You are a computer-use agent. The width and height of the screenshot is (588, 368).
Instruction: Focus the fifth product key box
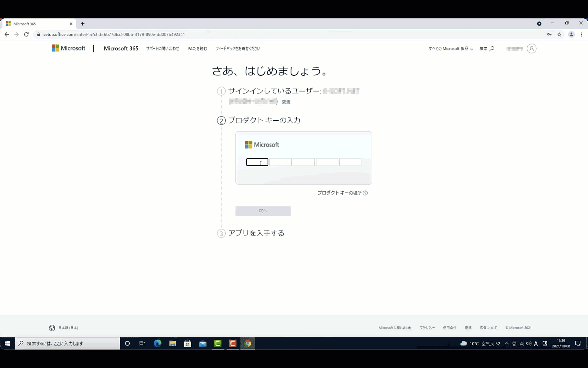pyautogui.click(x=350, y=162)
